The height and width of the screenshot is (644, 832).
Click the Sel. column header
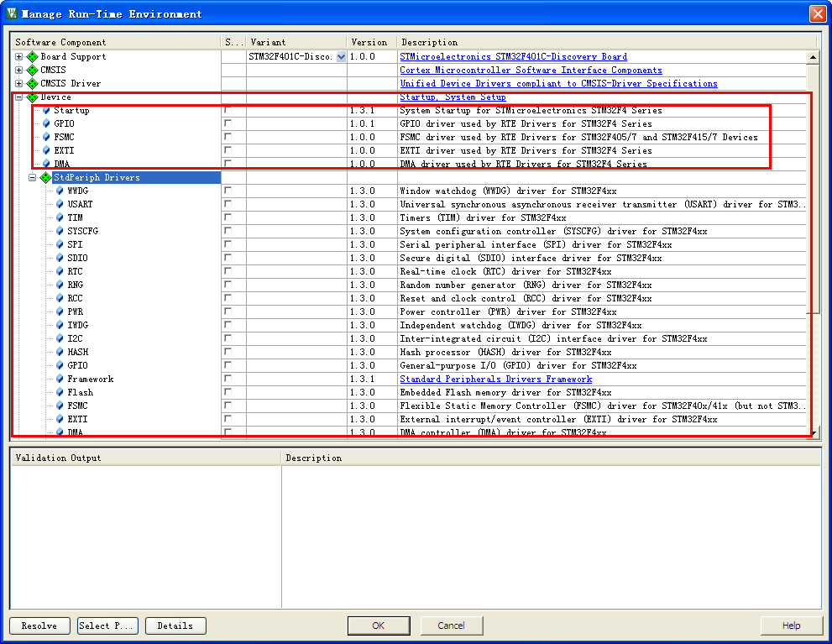[234, 43]
